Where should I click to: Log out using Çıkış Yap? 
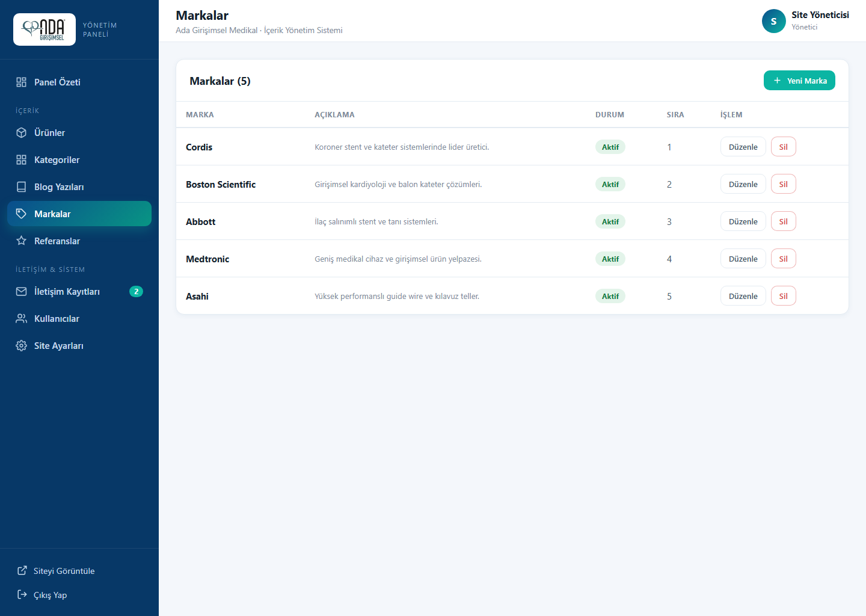click(x=79, y=595)
